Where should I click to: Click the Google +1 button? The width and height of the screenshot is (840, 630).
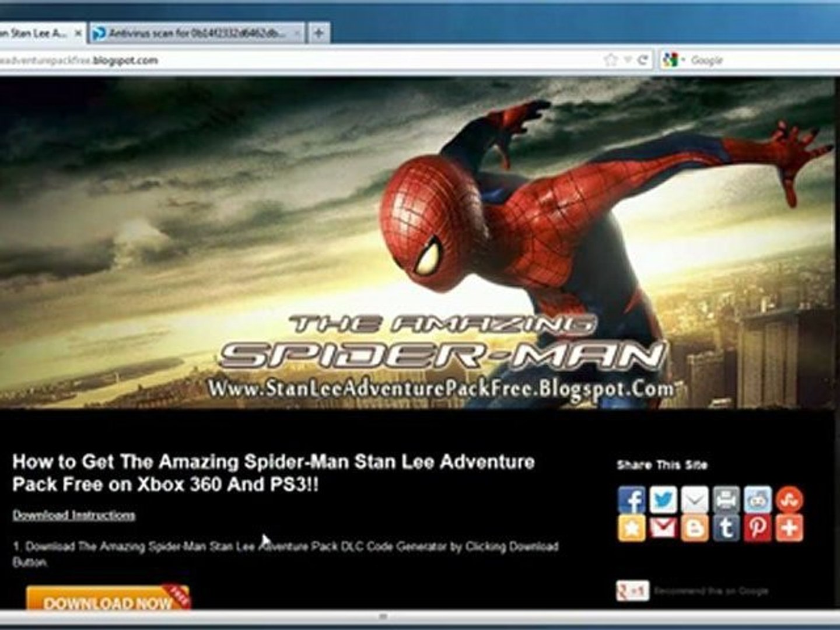point(632,590)
